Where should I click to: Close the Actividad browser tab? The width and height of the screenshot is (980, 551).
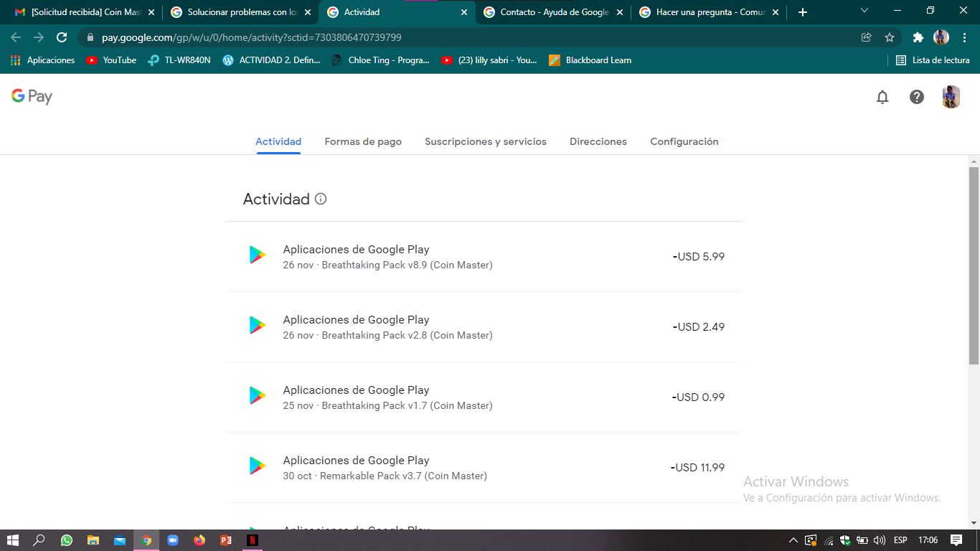point(463,12)
